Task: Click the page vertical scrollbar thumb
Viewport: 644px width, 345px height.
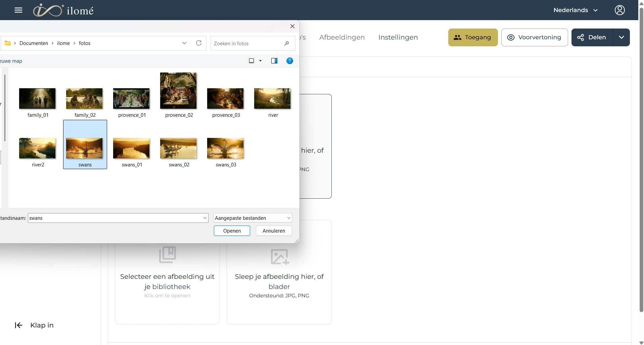Action: pos(641,159)
